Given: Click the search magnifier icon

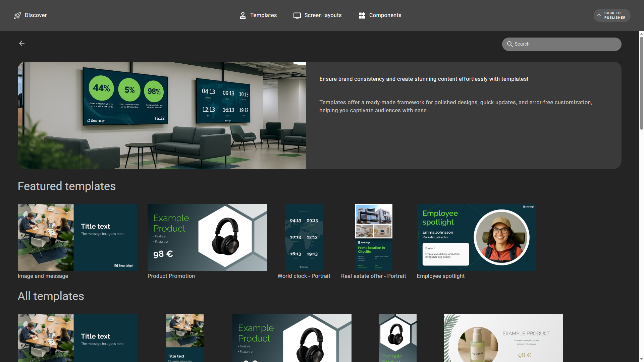Looking at the screenshot, I should click(x=510, y=44).
